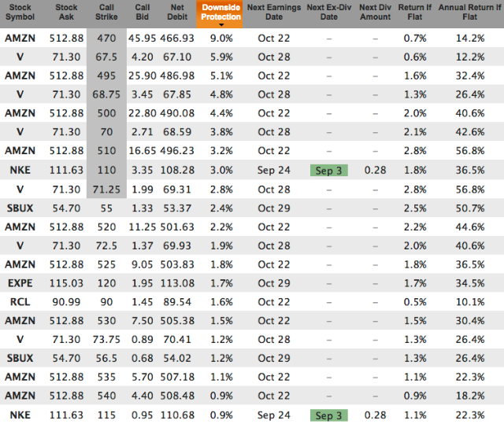The width and height of the screenshot is (504, 424).
Task: Click the 14.2% annual return value
Action: [470, 39]
